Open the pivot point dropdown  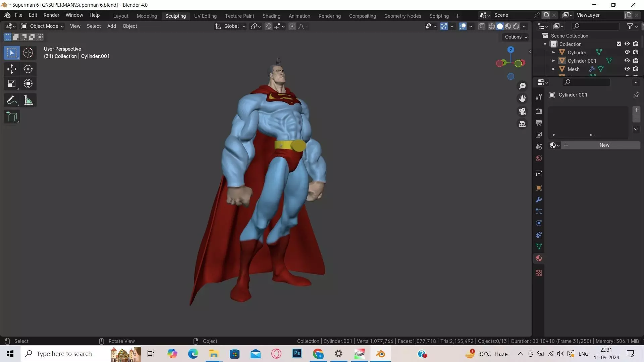[256, 26]
